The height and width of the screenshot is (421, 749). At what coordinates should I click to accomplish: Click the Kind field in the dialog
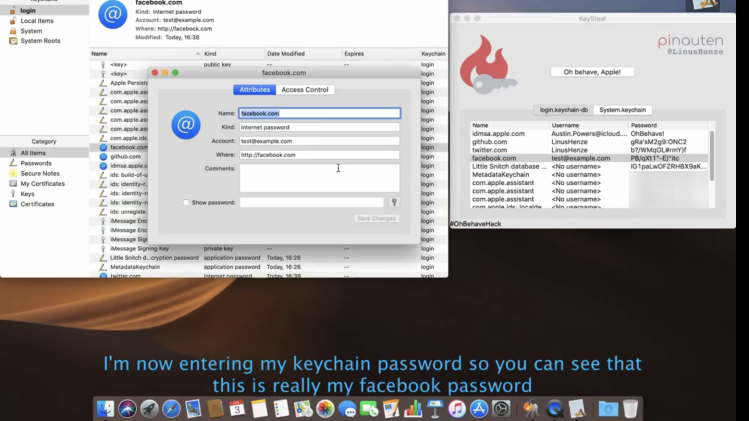(x=320, y=127)
